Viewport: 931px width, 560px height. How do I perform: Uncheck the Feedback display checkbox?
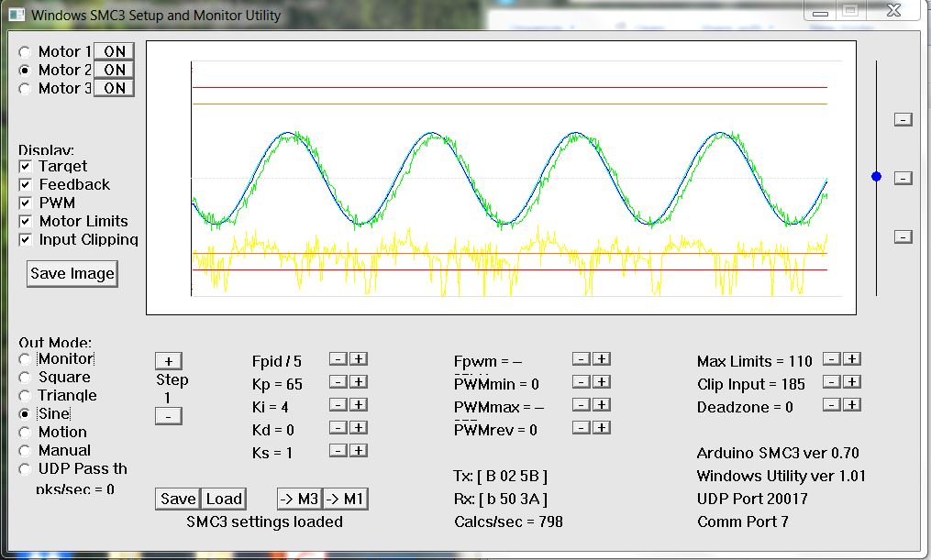pos(26,185)
